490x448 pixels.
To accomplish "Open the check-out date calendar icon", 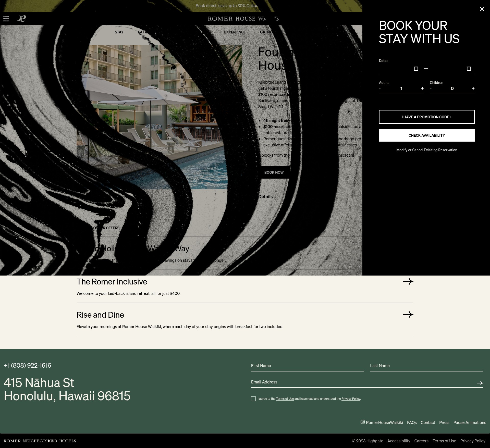I will 469,69.
